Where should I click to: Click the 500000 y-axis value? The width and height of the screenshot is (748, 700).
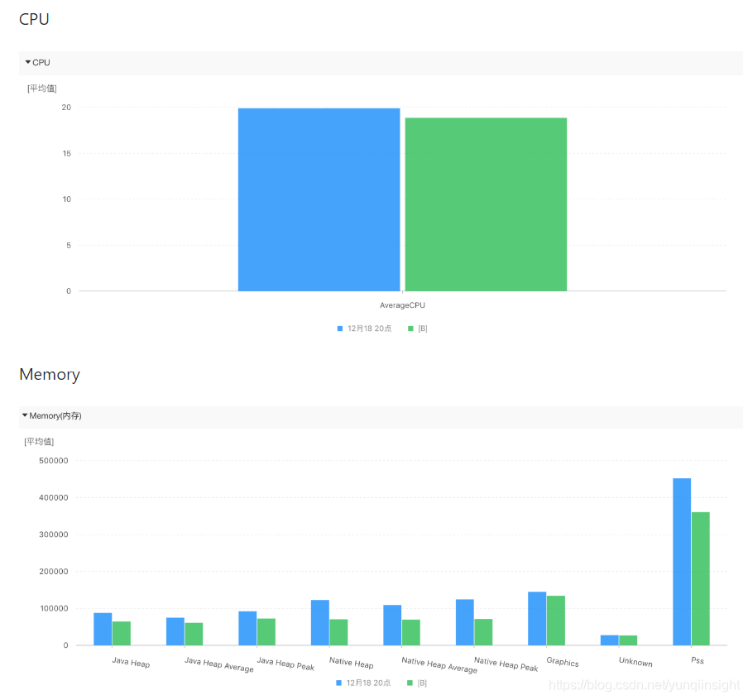(54, 461)
